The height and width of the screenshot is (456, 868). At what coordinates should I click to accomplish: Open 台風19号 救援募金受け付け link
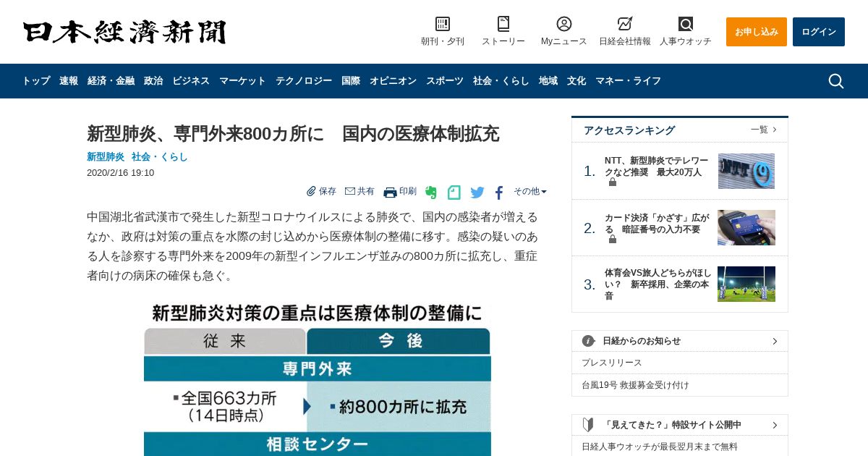pos(636,385)
